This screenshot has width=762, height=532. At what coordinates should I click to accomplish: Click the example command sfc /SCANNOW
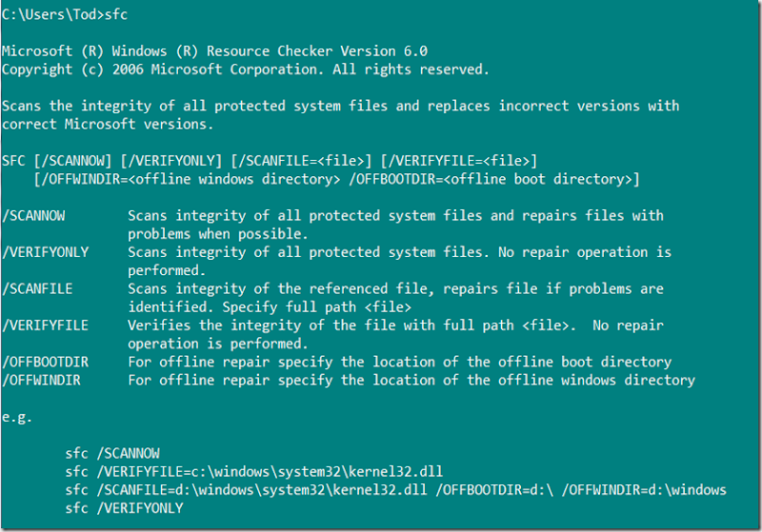(x=112, y=453)
